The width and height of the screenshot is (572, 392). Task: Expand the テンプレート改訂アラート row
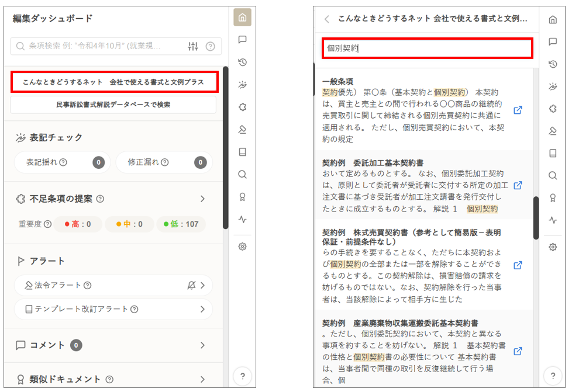click(x=202, y=309)
